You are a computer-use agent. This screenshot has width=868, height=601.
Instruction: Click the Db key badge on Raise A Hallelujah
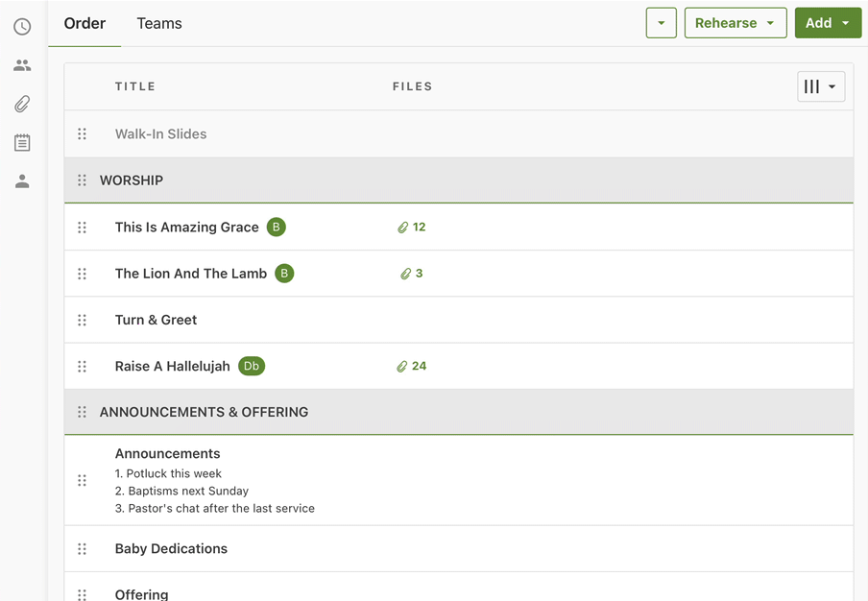252,366
